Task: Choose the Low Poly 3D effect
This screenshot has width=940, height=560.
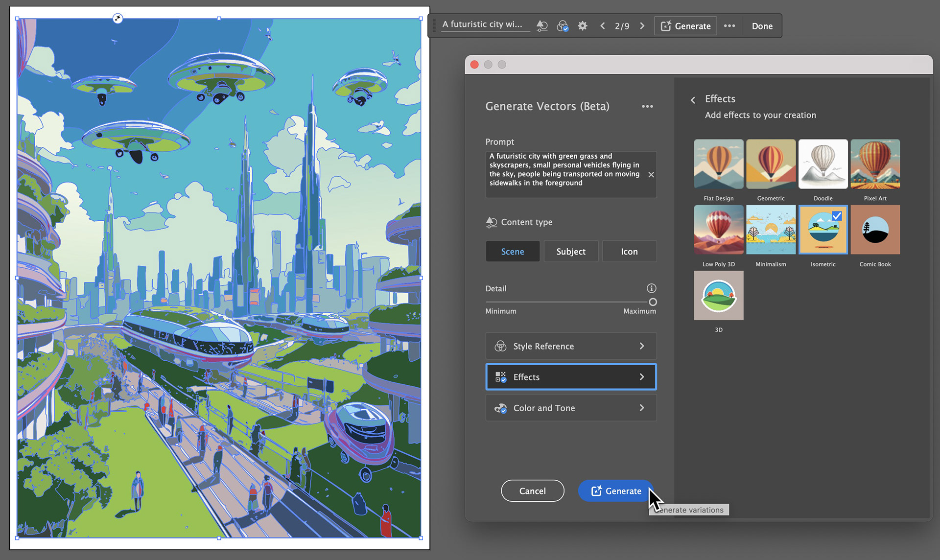Action: pos(719,230)
